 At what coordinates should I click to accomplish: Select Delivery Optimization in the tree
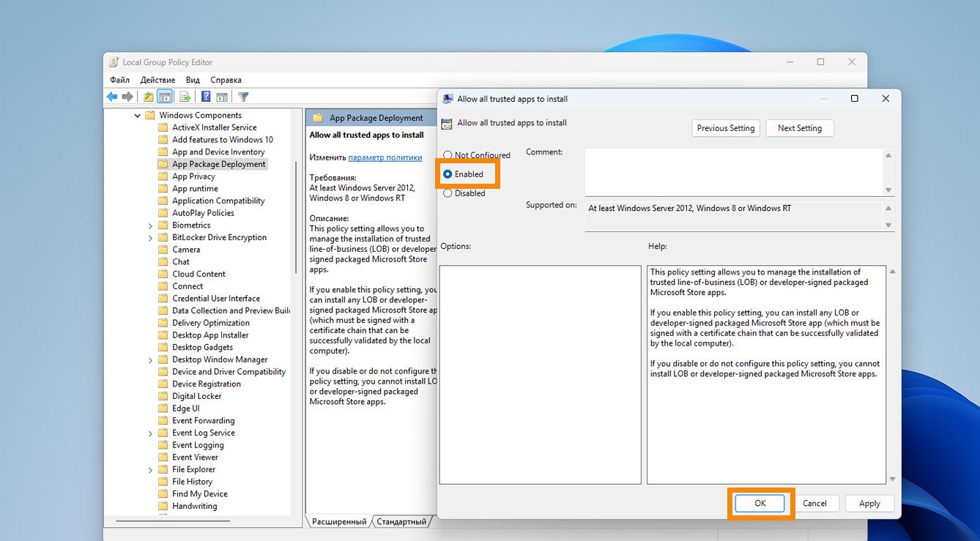coord(211,323)
